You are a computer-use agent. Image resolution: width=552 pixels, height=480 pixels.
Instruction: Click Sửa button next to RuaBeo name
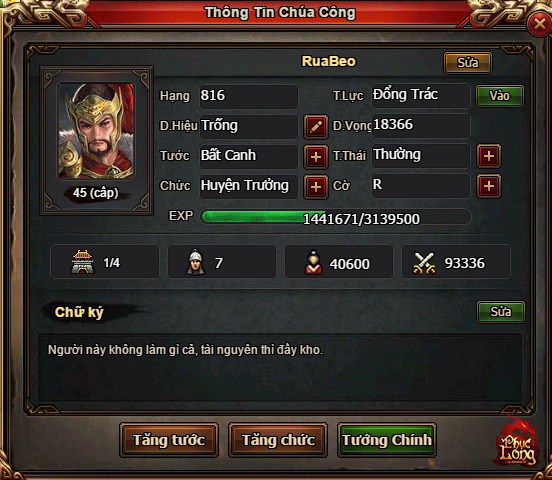point(468,63)
